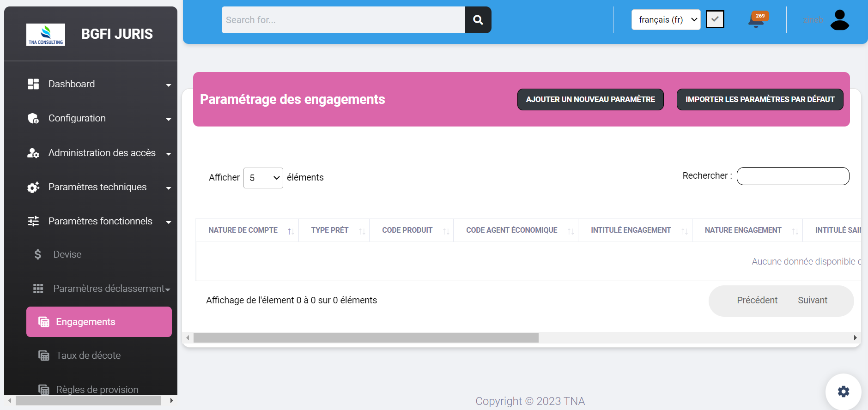
Task: Click the table horizontal scrollbar thumb
Action: tap(366, 338)
